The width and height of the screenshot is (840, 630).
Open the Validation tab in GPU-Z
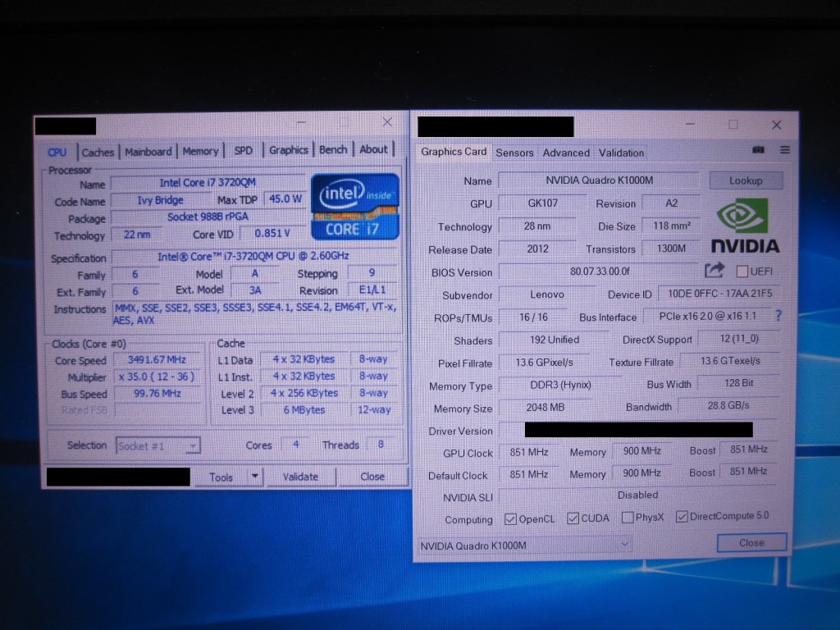coord(621,153)
